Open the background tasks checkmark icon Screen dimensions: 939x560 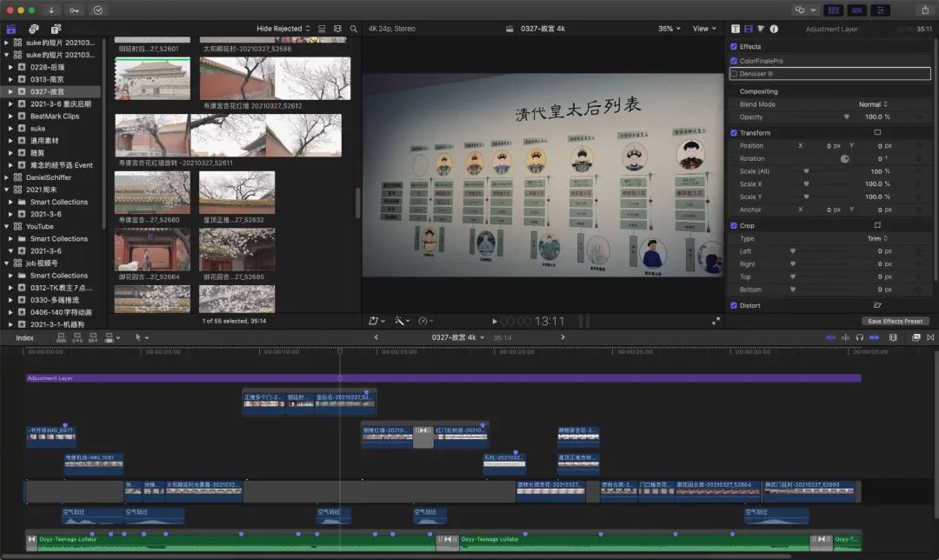tap(98, 10)
